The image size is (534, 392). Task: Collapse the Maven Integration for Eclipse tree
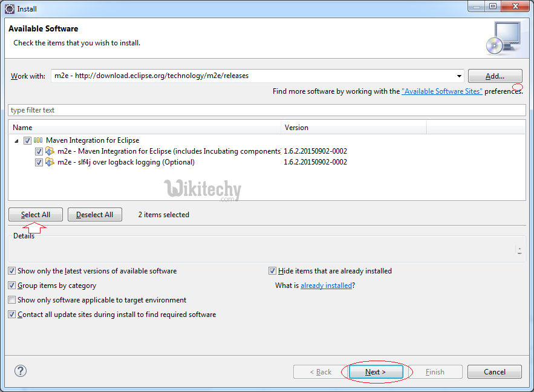(x=16, y=140)
